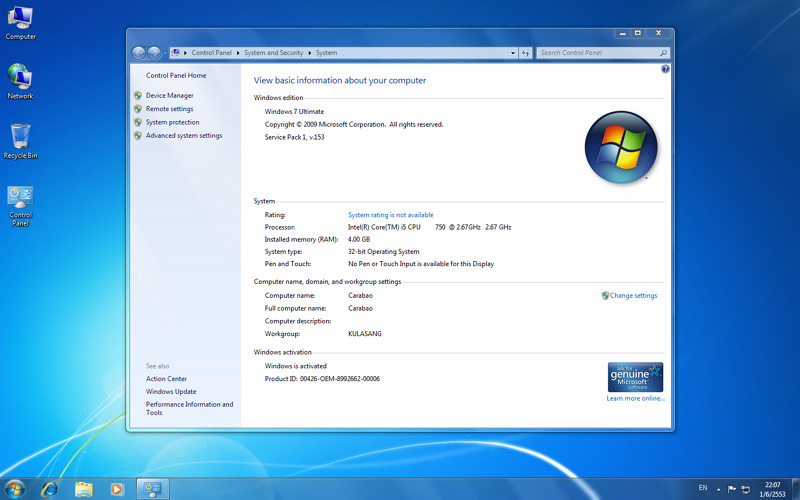Open the Computer desktop icon
The width and height of the screenshot is (800, 500).
point(20,23)
